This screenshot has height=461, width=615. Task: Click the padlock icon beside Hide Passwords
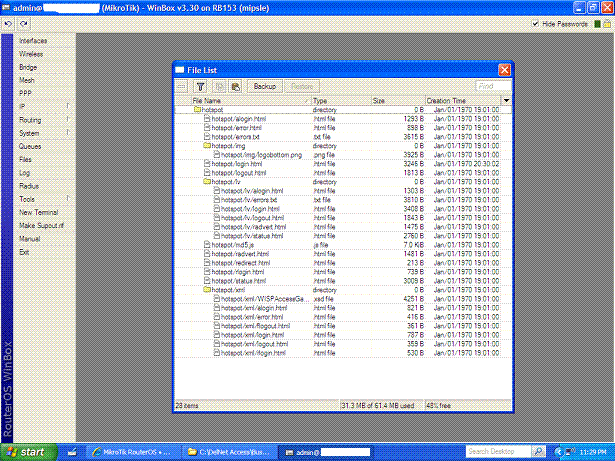(607, 24)
